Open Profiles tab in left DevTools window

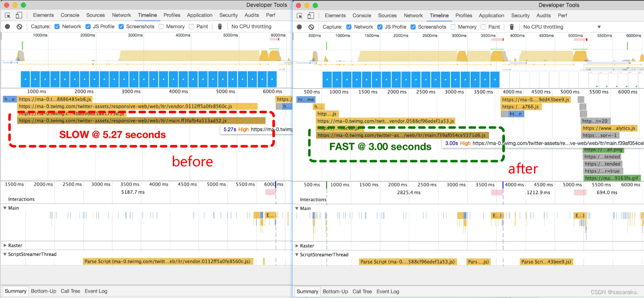coord(172,15)
